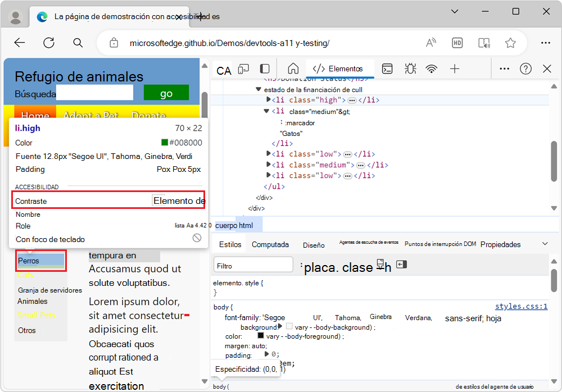Open DevTools help question mark icon
The image size is (562, 392).
pos(525,69)
